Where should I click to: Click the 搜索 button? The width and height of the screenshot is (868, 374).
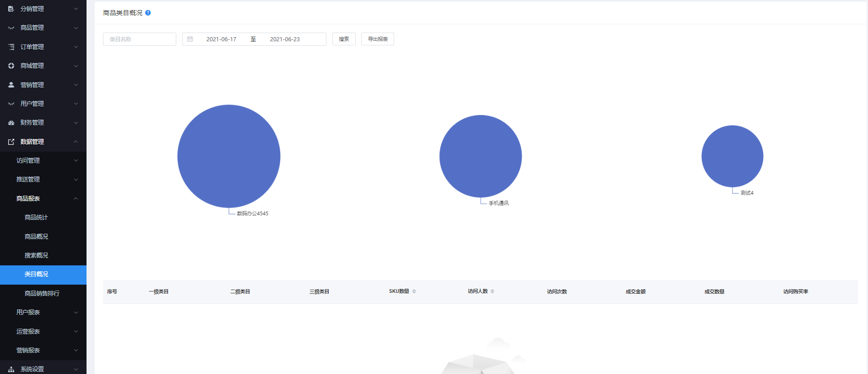(344, 39)
